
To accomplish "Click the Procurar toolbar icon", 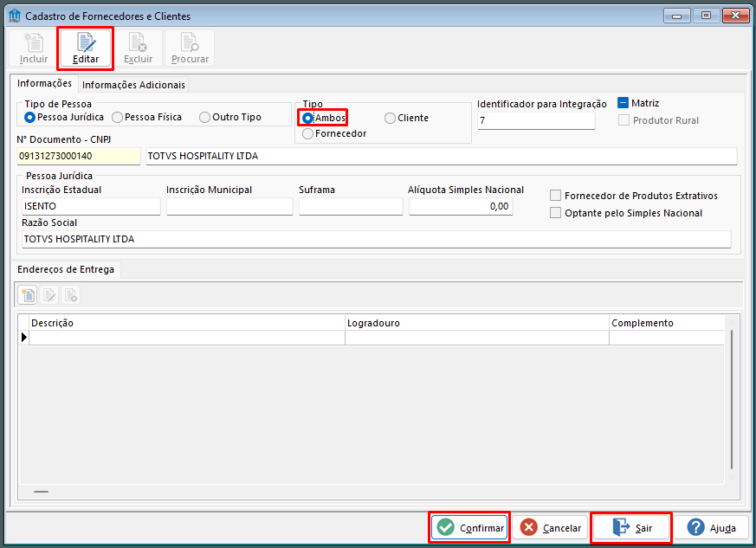I will pos(190,48).
